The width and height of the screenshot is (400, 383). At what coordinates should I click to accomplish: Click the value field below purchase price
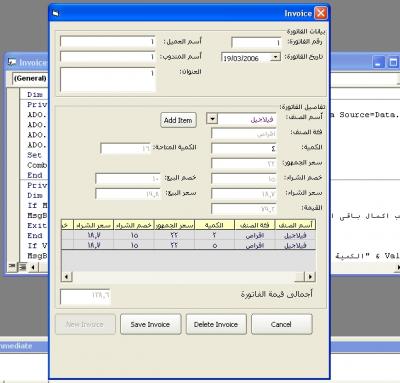[244, 209]
